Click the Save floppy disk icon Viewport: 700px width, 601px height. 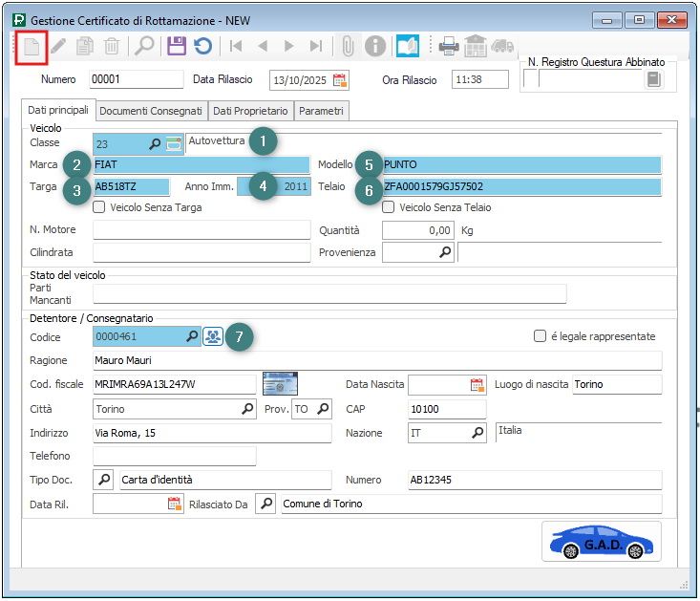click(x=176, y=46)
